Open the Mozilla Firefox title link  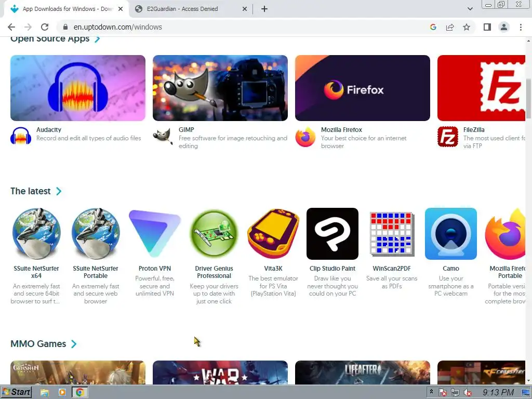point(341,129)
